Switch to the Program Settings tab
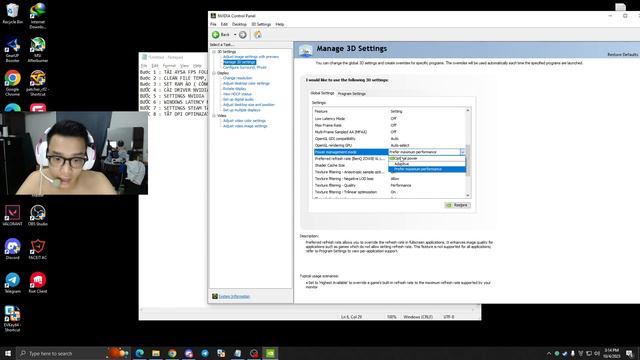 click(351, 93)
